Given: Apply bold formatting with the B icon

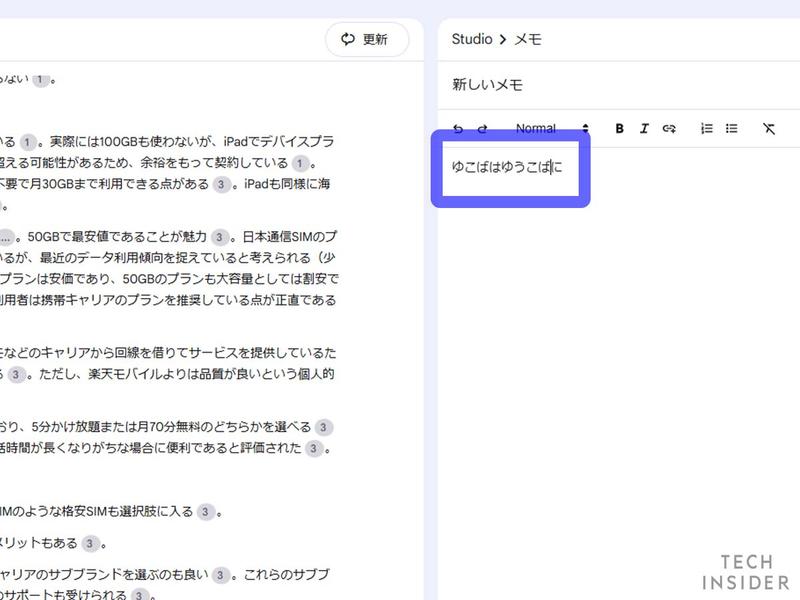Looking at the screenshot, I should point(618,128).
